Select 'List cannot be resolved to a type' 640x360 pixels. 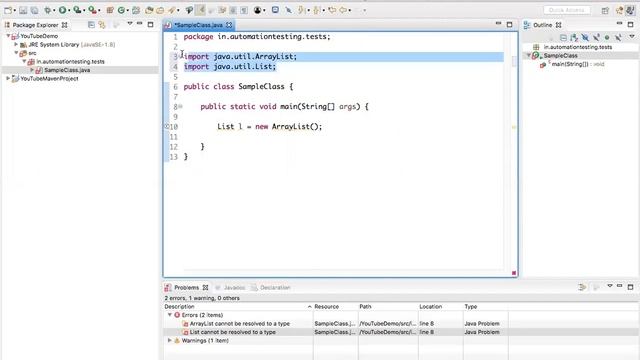(233, 332)
